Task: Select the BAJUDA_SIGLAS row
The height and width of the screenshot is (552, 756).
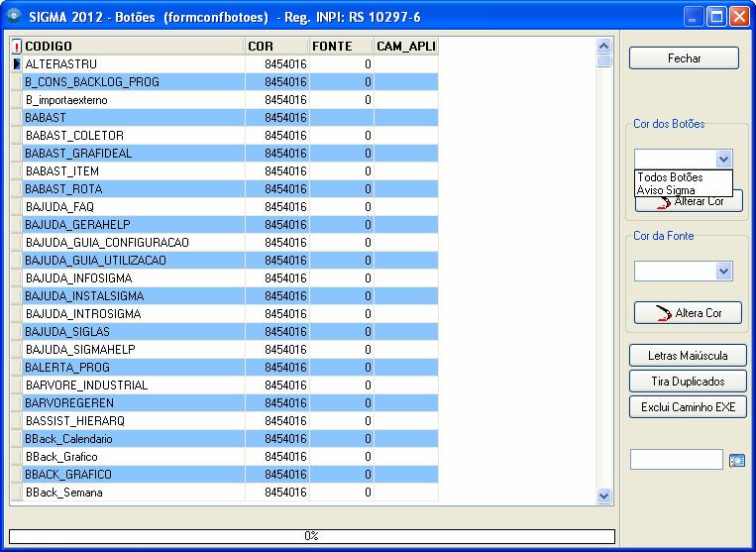Action: [x=230, y=332]
